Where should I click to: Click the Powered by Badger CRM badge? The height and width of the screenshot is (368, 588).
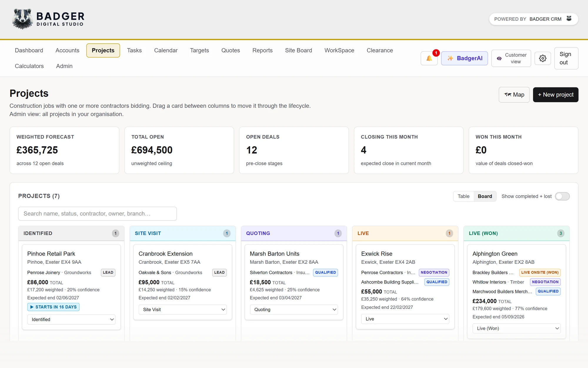coord(533,19)
